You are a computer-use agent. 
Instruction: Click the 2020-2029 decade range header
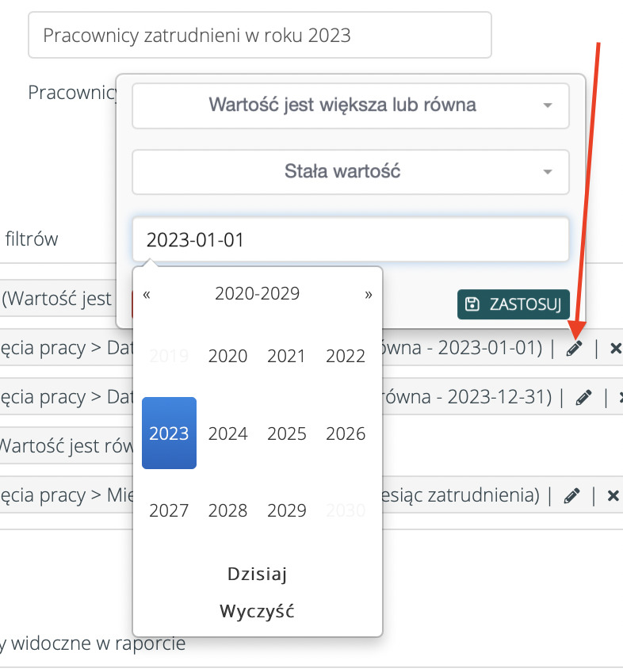257,294
